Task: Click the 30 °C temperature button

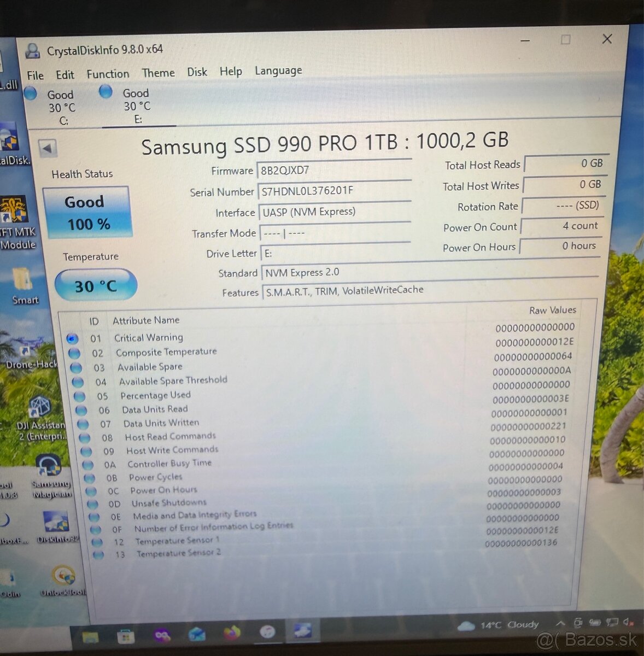Action: click(96, 285)
